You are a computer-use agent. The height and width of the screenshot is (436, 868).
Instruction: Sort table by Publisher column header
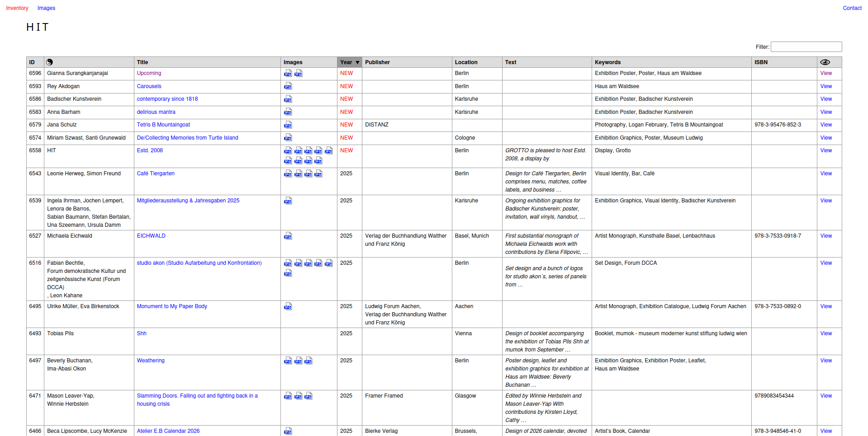[x=377, y=62]
